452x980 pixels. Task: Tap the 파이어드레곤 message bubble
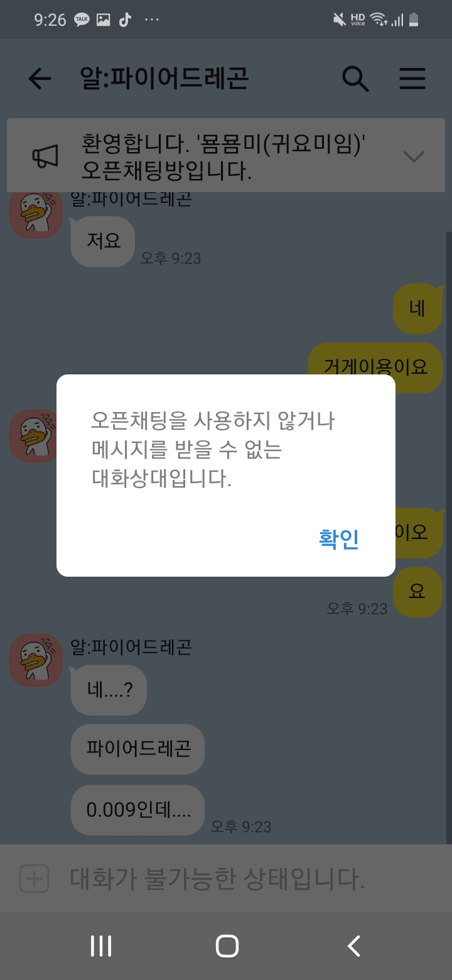tap(138, 749)
